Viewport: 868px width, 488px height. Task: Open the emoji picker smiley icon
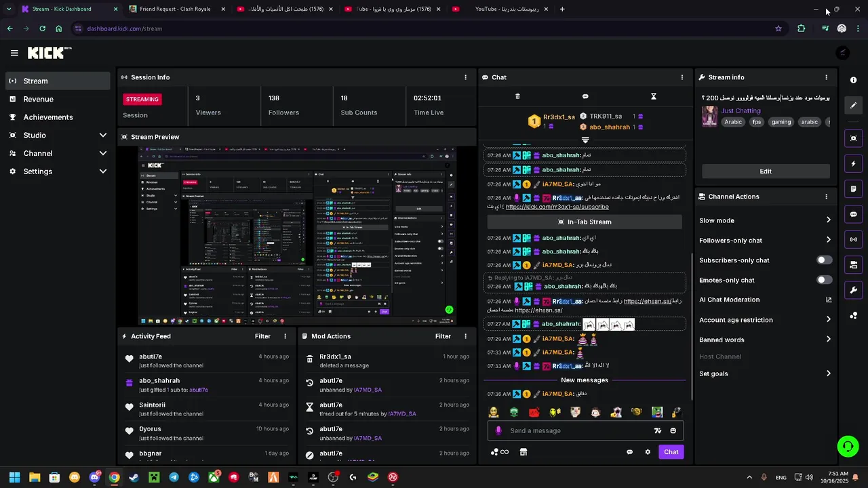(673, 430)
